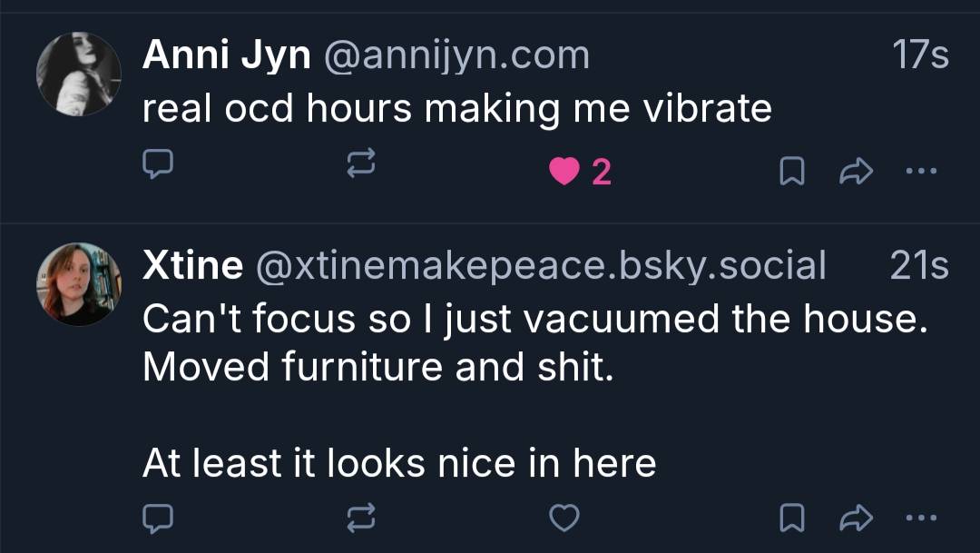The image size is (980, 553).
Task: Repost Anni Jyn's post
Action: (x=361, y=167)
